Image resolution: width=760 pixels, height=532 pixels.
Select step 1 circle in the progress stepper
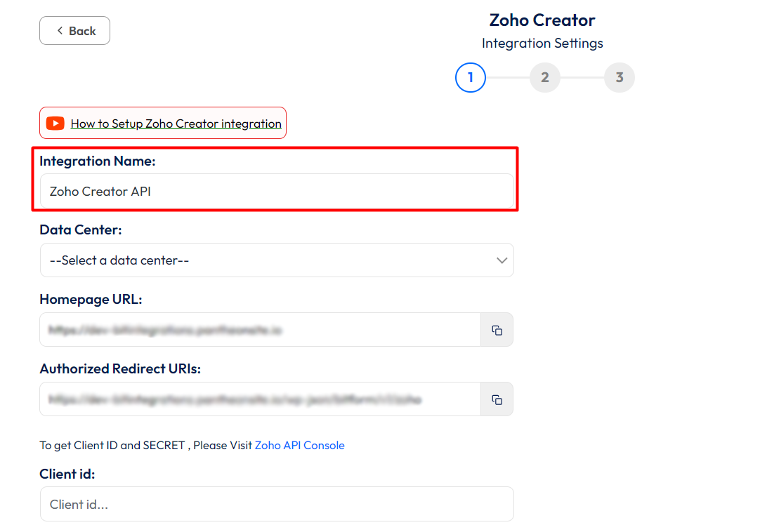470,77
